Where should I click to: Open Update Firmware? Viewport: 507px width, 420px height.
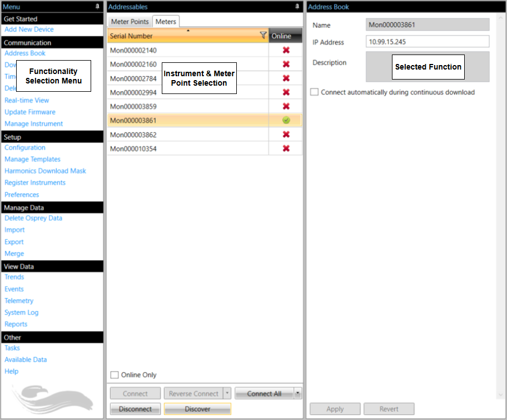click(30, 112)
